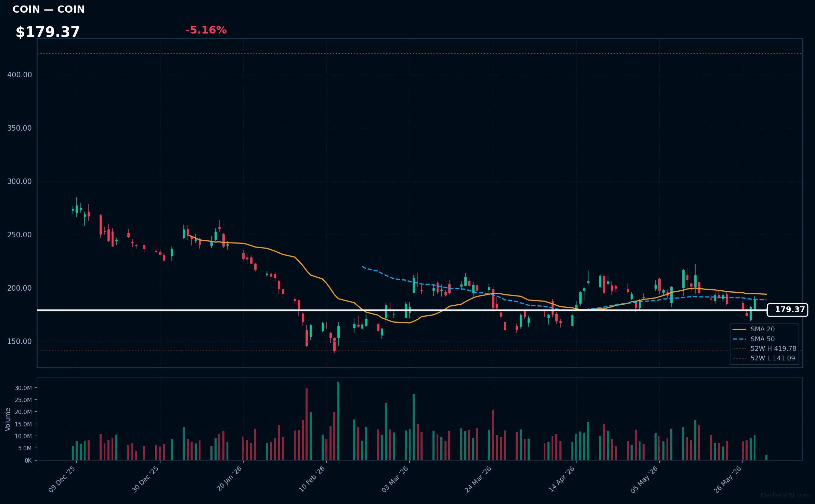The width and height of the screenshot is (815, 504).
Task: Click the 09 Dec '25 date label
Action: pyautogui.click(x=62, y=479)
